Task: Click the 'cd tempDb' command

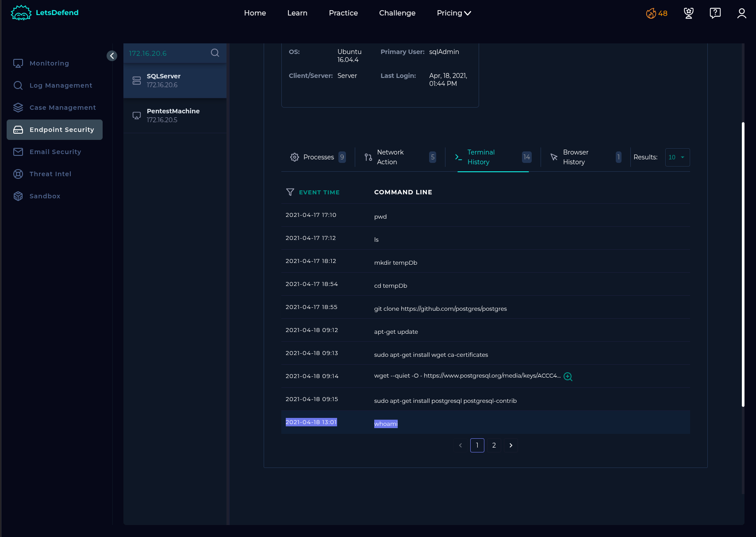Action: [391, 286]
